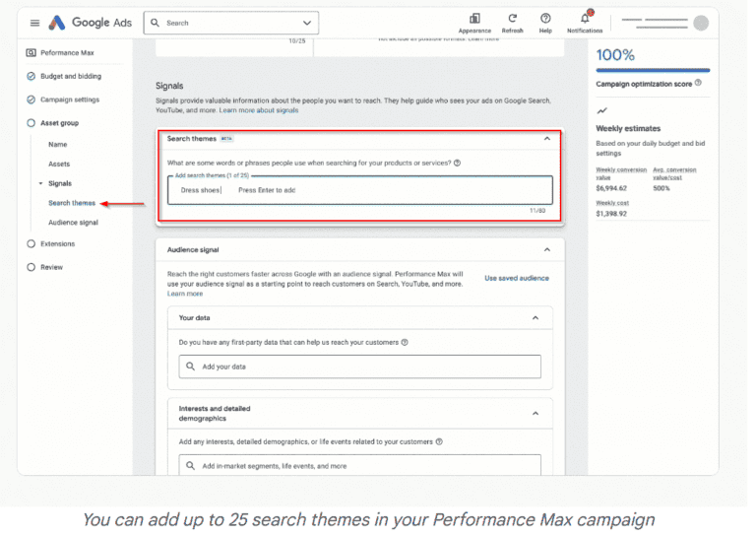Viewport: 756px width, 535px height.
Task: Click the first-party data help icon
Action: (405, 343)
